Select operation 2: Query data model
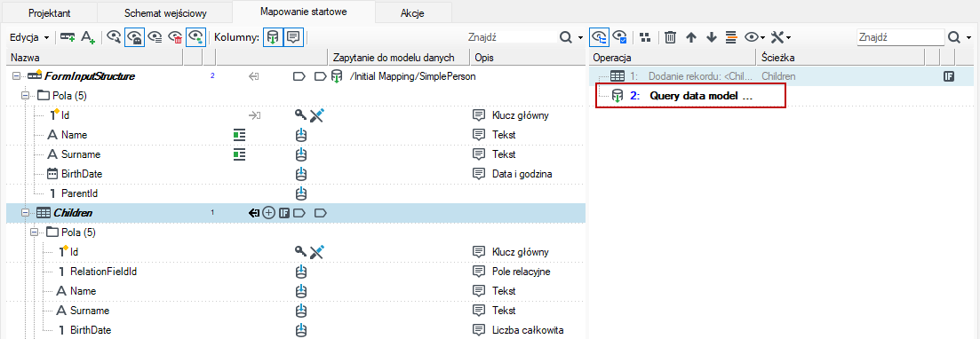 [x=689, y=96]
